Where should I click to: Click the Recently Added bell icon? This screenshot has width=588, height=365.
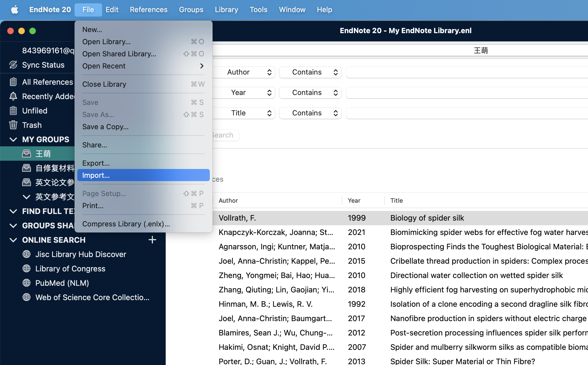pyautogui.click(x=13, y=96)
